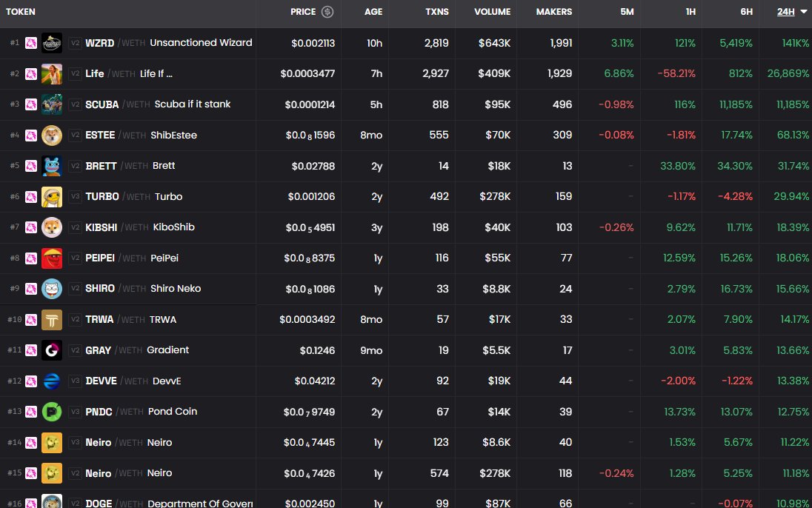The width and height of the screenshot is (812, 508).
Task: Click the PEIPEI red token logo
Action: (52, 258)
